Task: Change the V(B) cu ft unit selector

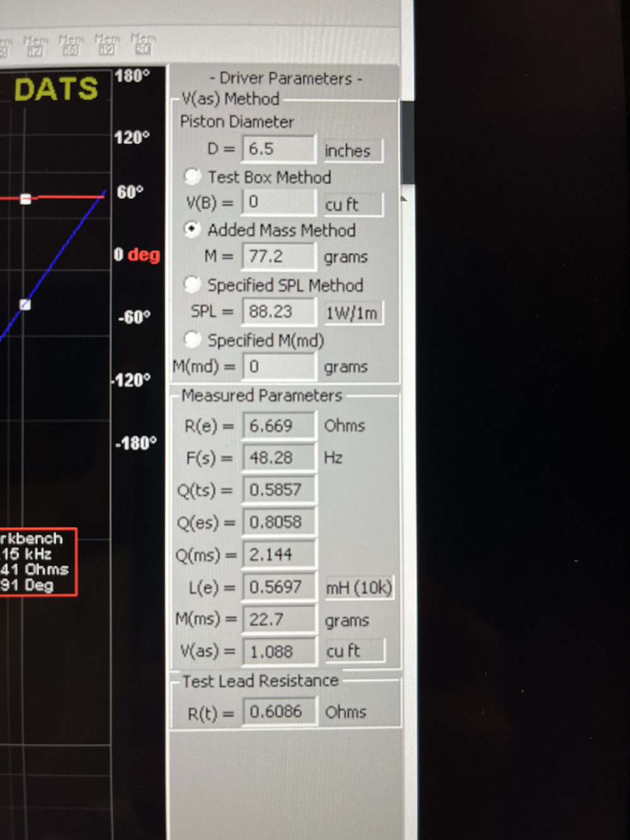Action: coord(352,205)
